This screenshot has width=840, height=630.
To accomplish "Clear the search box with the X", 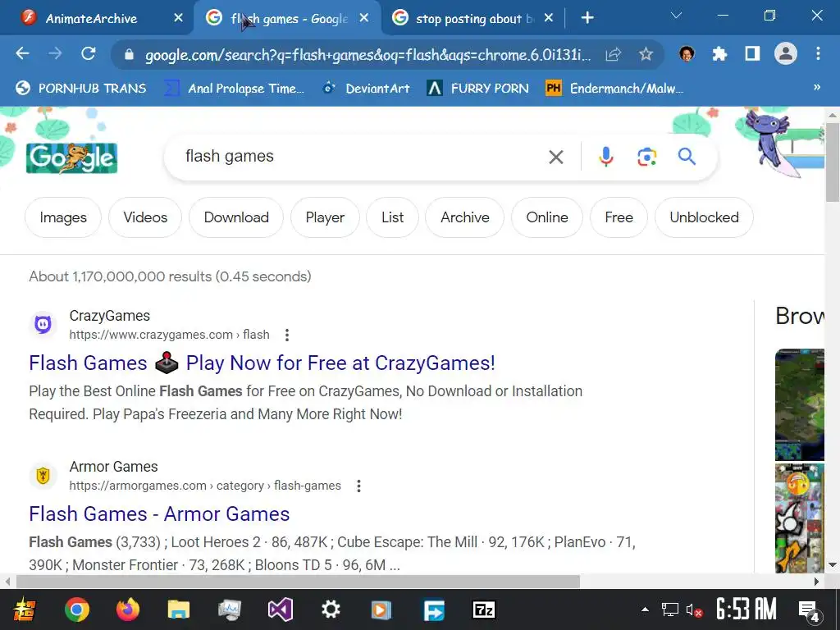I will 556,157.
